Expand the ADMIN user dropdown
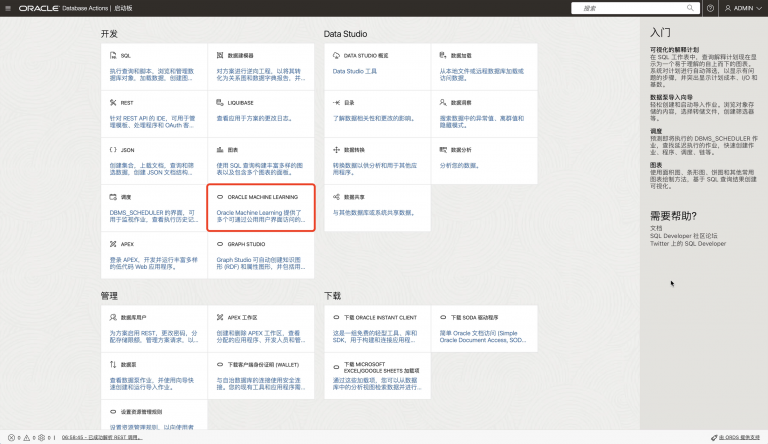This screenshot has width=768, height=444. 744,8
